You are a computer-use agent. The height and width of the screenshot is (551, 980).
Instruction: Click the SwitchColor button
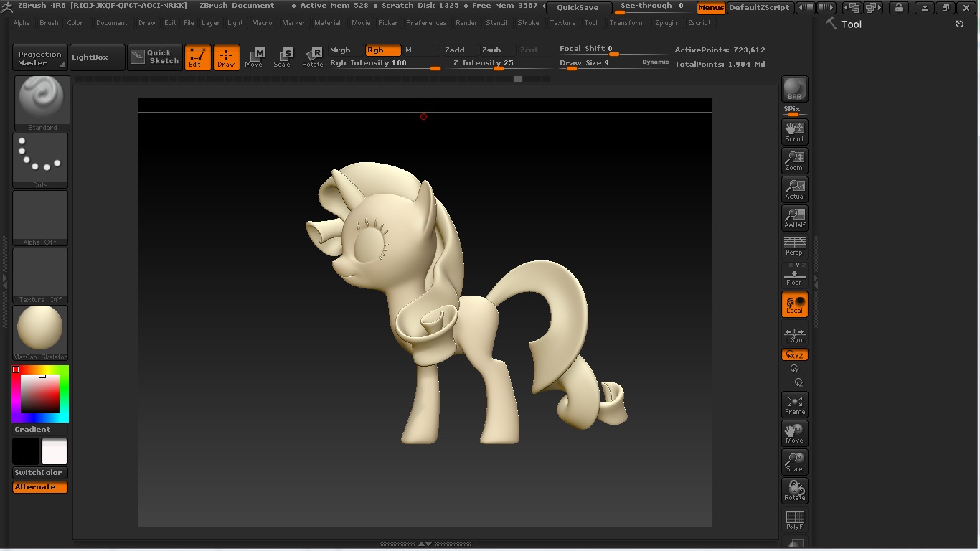pyautogui.click(x=40, y=473)
